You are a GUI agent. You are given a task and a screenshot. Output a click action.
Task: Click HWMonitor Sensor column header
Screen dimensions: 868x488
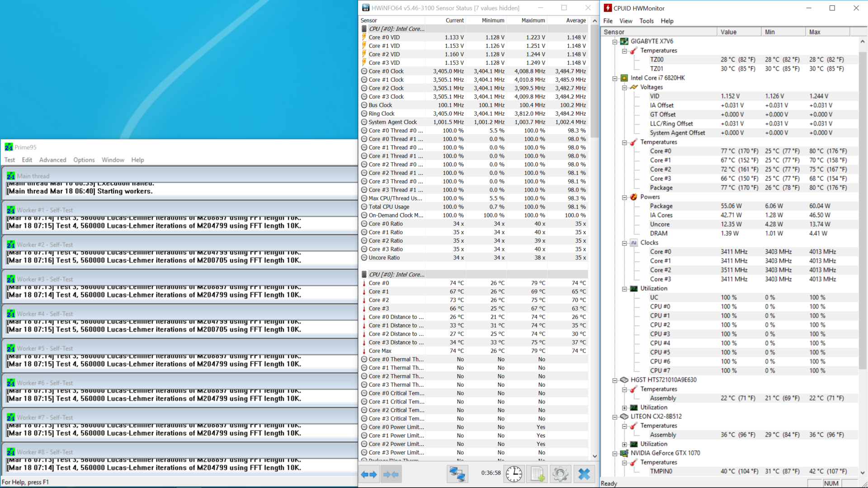point(659,32)
